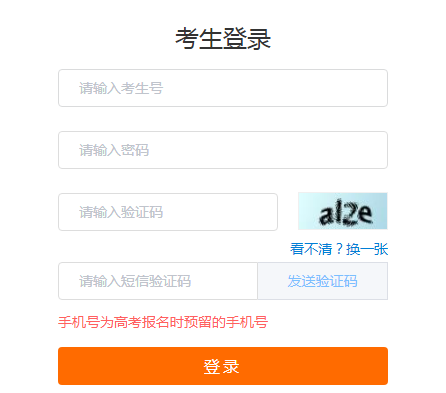This screenshot has height=393, width=446.
Task: Click the 请输入密码 placeholder text
Action: [x=114, y=150]
